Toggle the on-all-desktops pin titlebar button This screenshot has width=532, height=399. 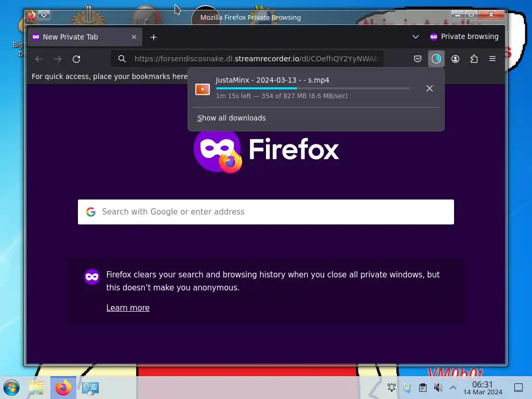(44, 15)
